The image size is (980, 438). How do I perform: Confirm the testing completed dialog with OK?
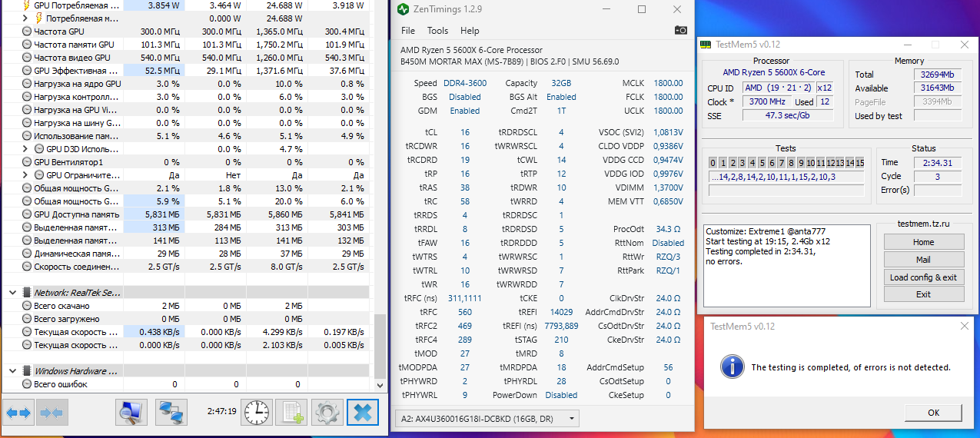tap(933, 413)
